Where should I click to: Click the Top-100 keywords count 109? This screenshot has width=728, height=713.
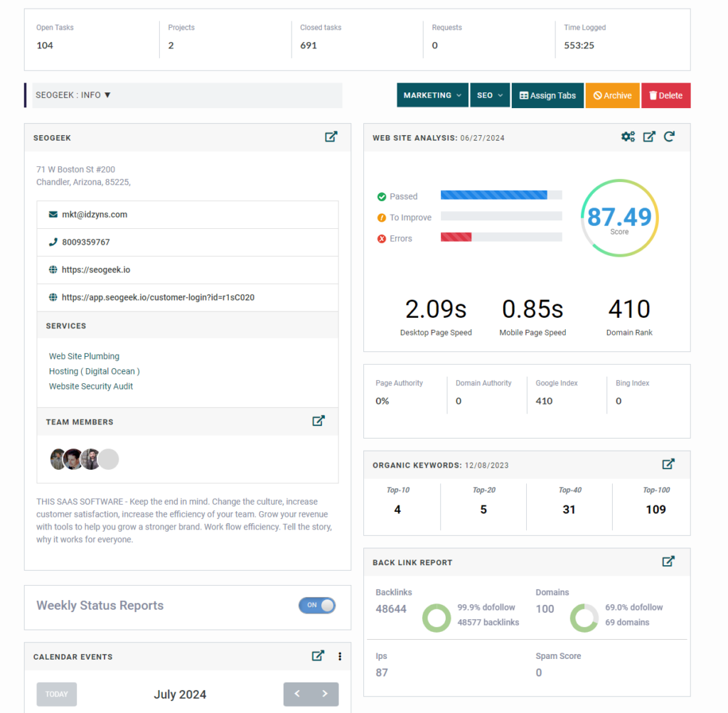point(655,510)
